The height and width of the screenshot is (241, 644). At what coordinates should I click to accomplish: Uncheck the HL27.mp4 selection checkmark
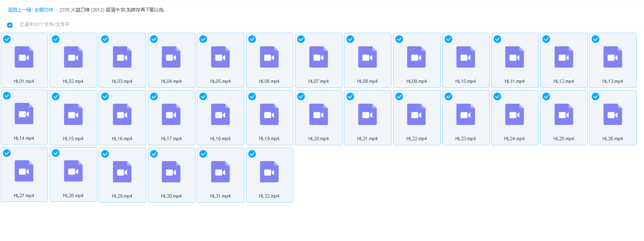(x=7, y=153)
